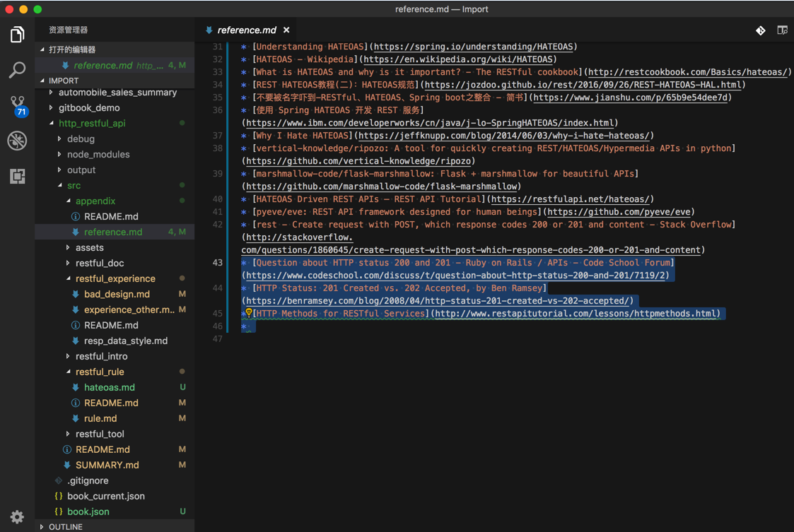Open hateoas.md in file tree
794x532 pixels.
tap(109, 388)
